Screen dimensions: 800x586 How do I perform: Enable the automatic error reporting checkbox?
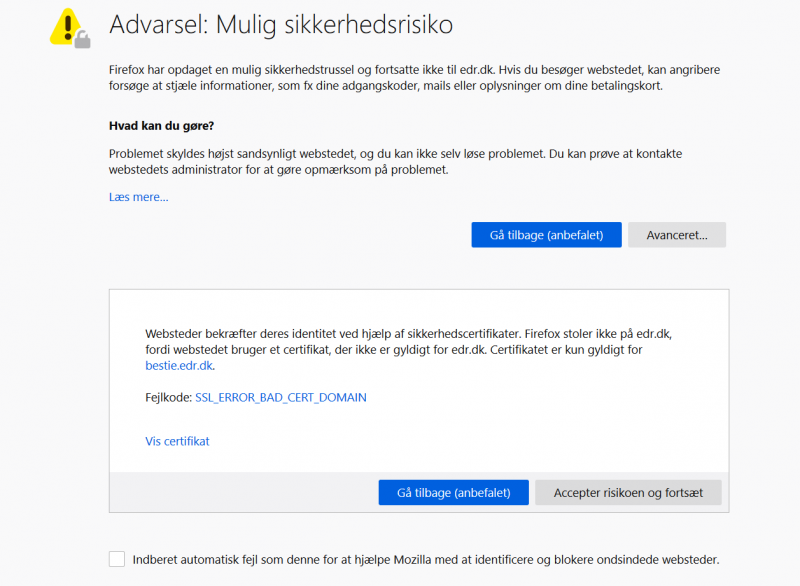pyautogui.click(x=117, y=559)
